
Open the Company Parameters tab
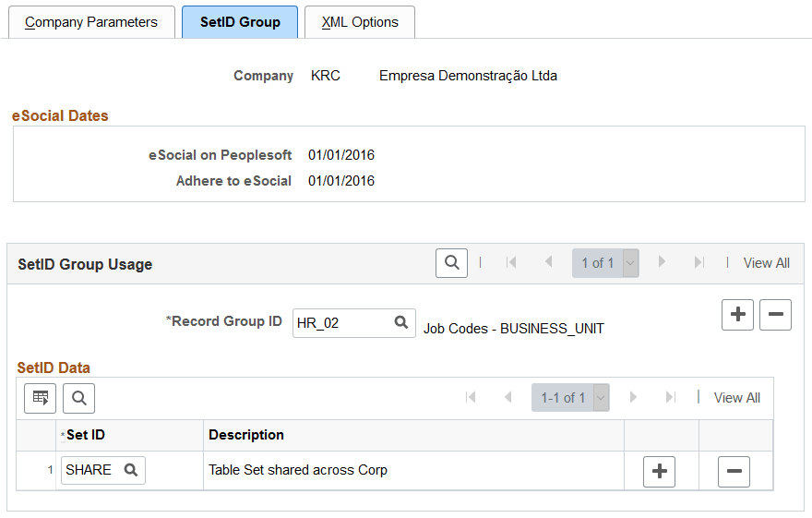coord(91,22)
